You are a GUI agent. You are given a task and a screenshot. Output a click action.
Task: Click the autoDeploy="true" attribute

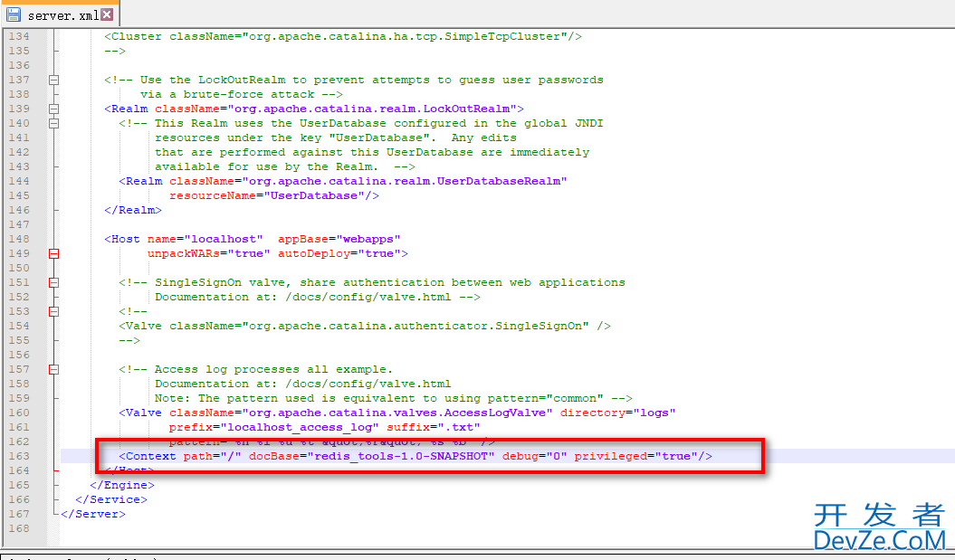(339, 254)
